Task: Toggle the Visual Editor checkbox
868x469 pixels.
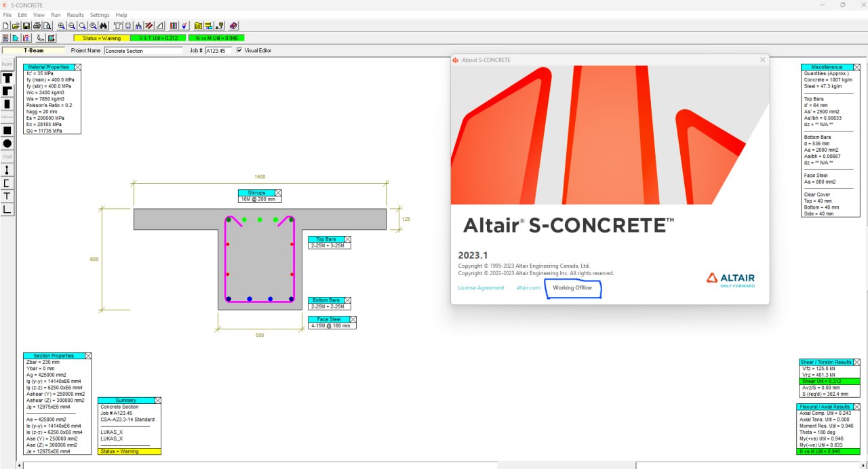Action: (x=239, y=50)
